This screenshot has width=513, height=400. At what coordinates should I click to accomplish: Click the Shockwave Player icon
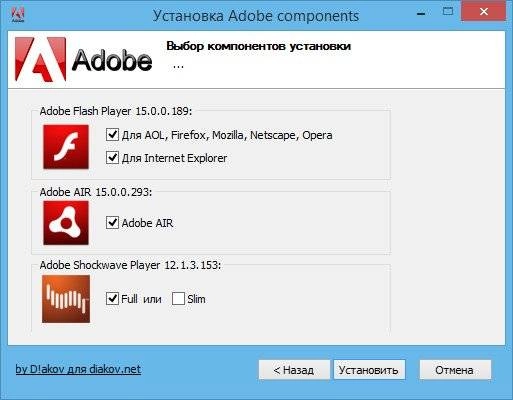[x=66, y=299]
